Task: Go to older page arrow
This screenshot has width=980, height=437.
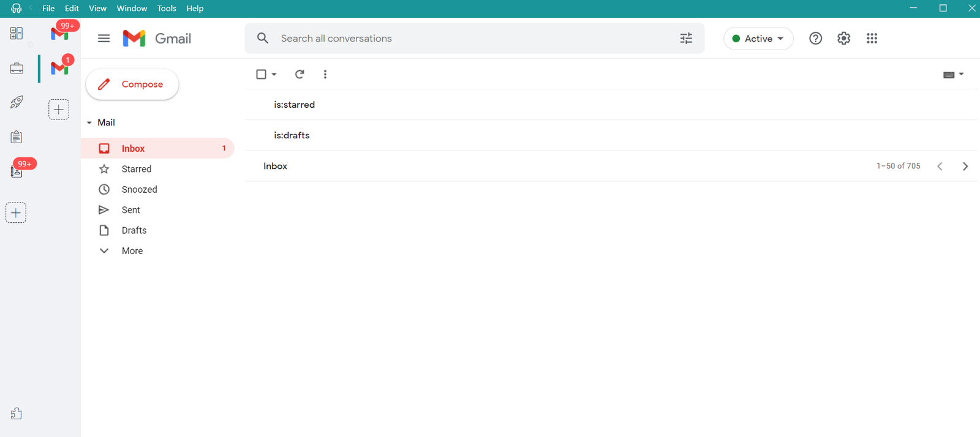Action: [965, 166]
